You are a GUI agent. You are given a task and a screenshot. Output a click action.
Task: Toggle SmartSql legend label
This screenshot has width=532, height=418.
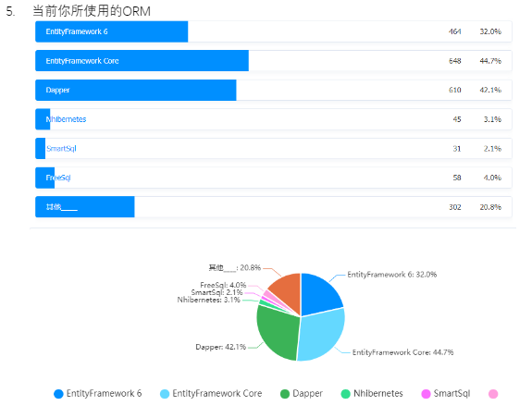(452, 393)
